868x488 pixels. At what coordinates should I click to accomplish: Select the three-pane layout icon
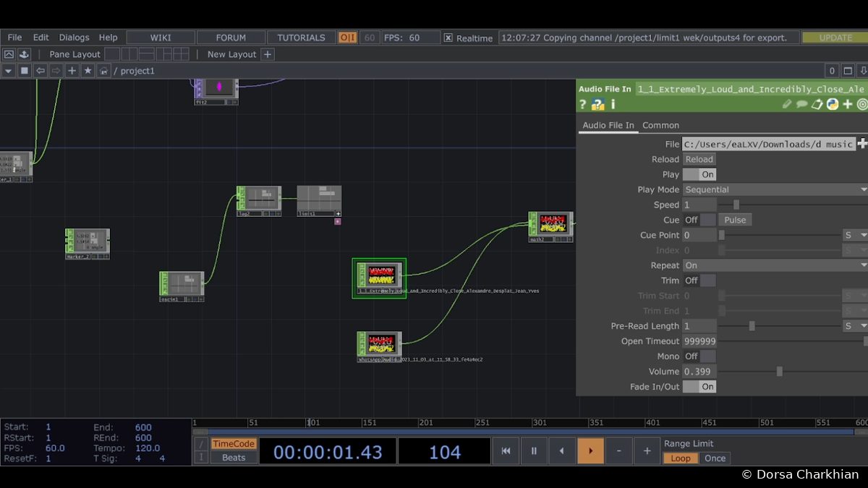(x=164, y=54)
